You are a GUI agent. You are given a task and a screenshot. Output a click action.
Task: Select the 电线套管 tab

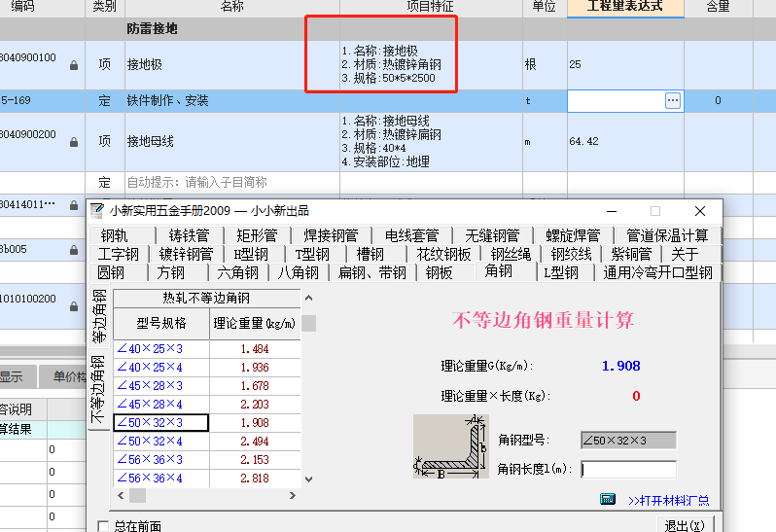[411, 235]
